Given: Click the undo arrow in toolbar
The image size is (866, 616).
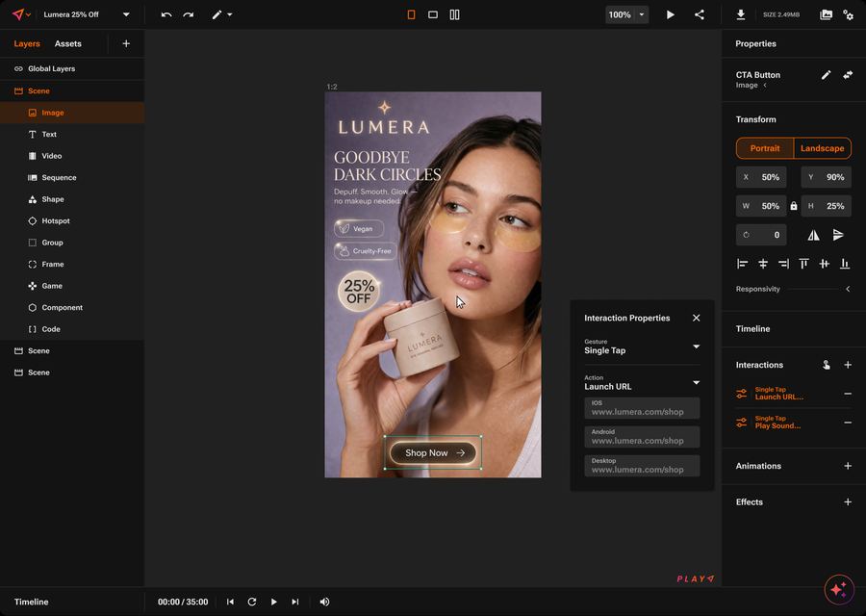Looking at the screenshot, I should coord(166,14).
